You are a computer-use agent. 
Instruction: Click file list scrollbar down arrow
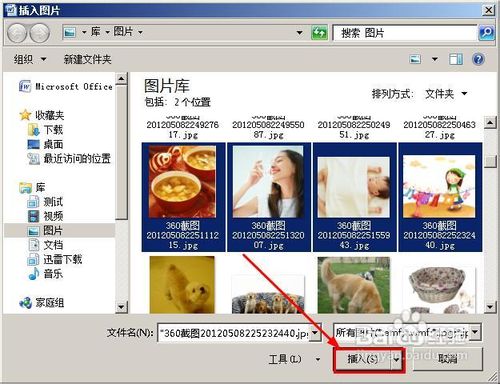490,306
